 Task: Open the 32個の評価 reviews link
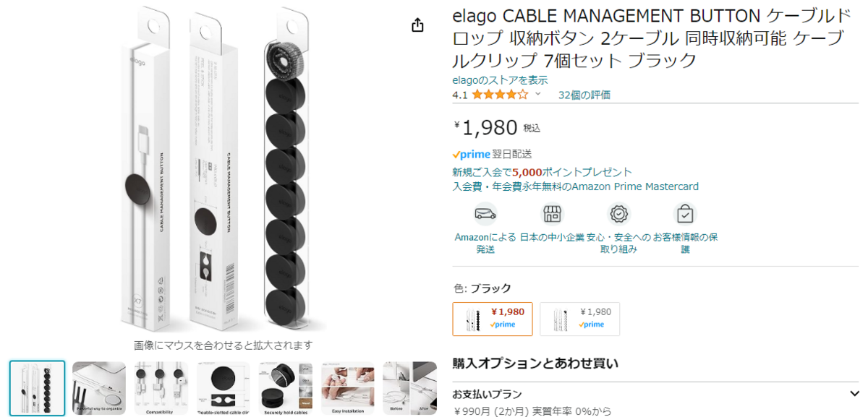(x=584, y=95)
